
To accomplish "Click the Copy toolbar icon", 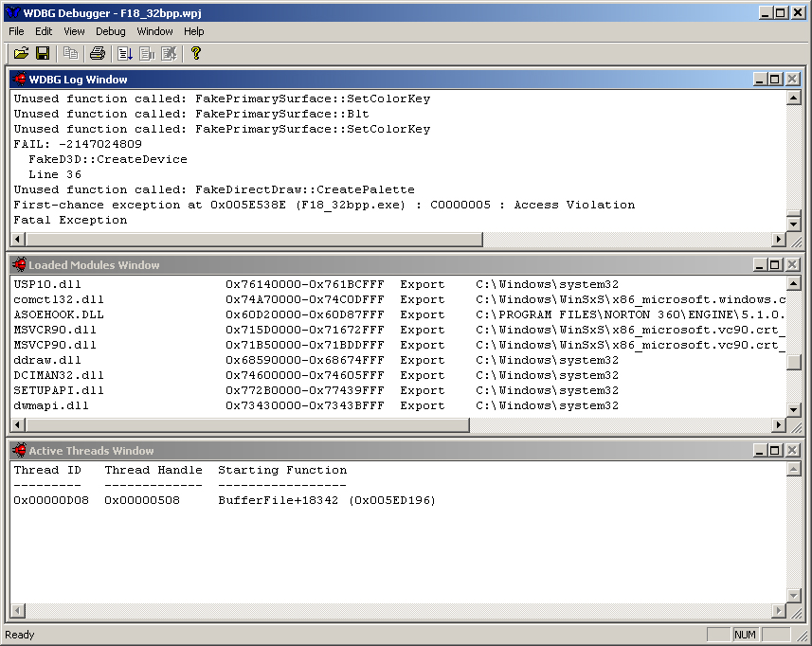I will 71,53.
